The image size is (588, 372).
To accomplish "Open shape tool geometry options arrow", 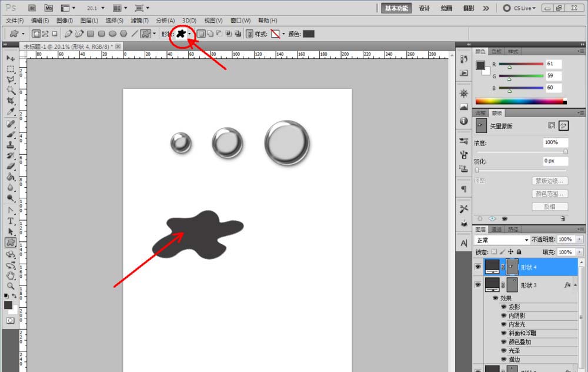I will coord(155,34).
